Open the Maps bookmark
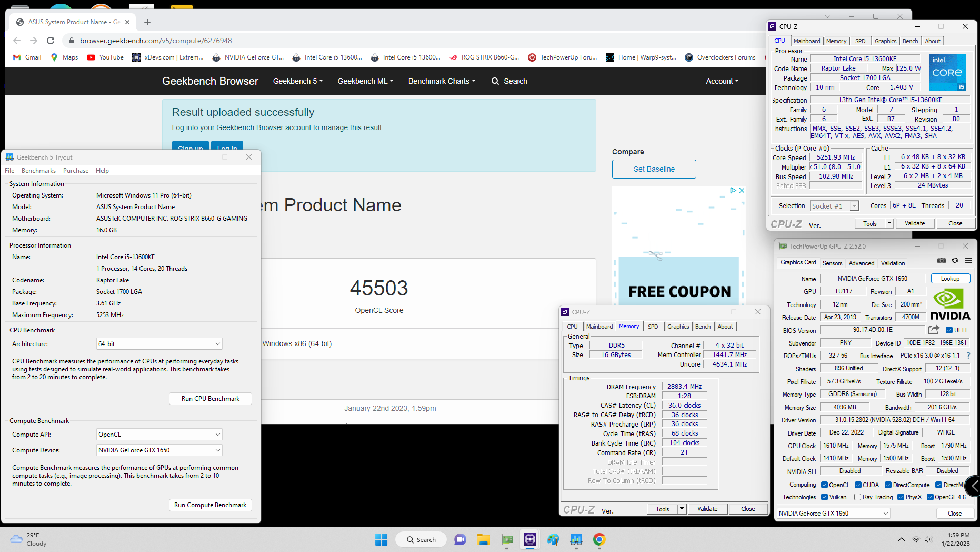 coord(64,57)
